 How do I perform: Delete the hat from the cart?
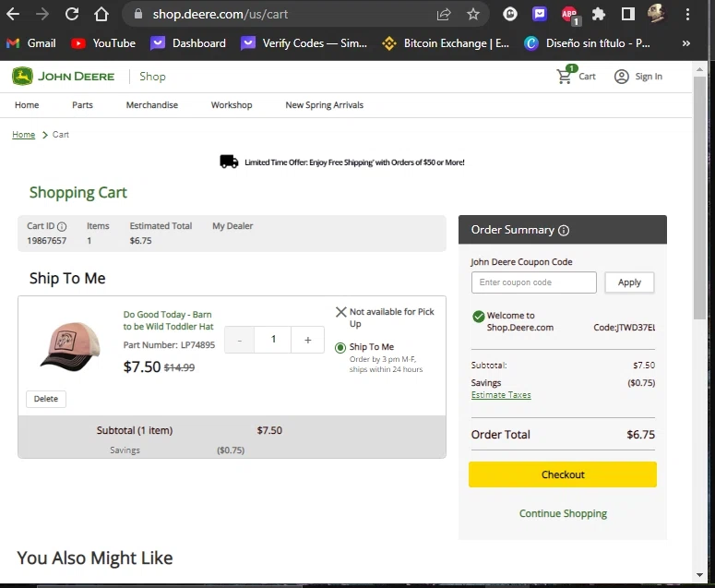[46, 399]
